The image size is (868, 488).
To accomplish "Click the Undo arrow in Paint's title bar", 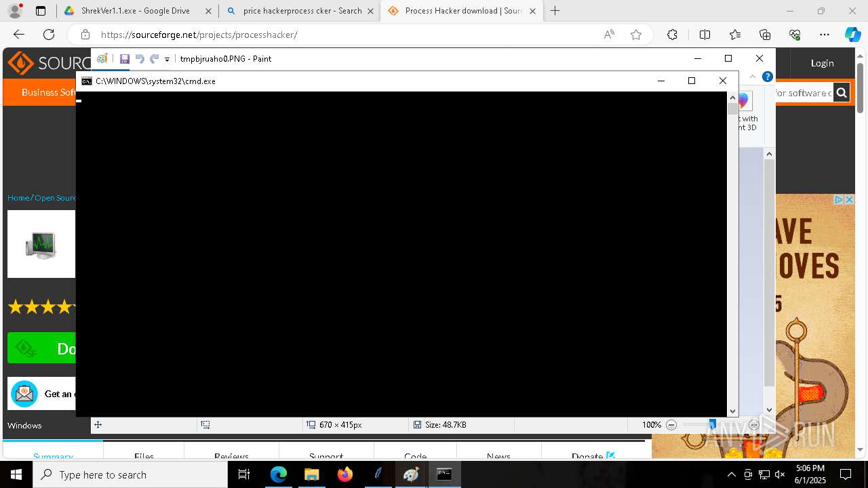I will click(x=140, y=59).
